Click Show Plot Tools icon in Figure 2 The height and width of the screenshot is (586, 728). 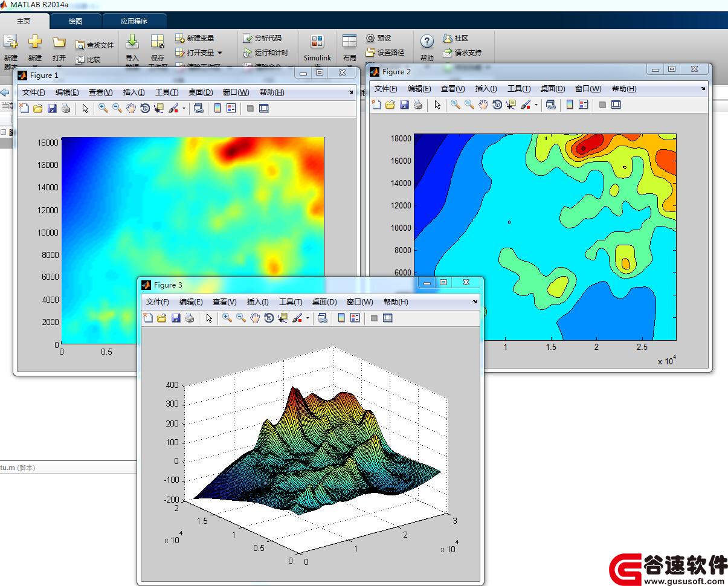click(x=616, y=105)
